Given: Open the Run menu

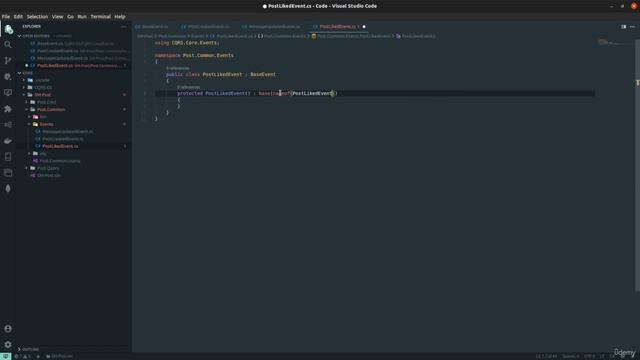Looking at the screenshot, I should [82, 17].
